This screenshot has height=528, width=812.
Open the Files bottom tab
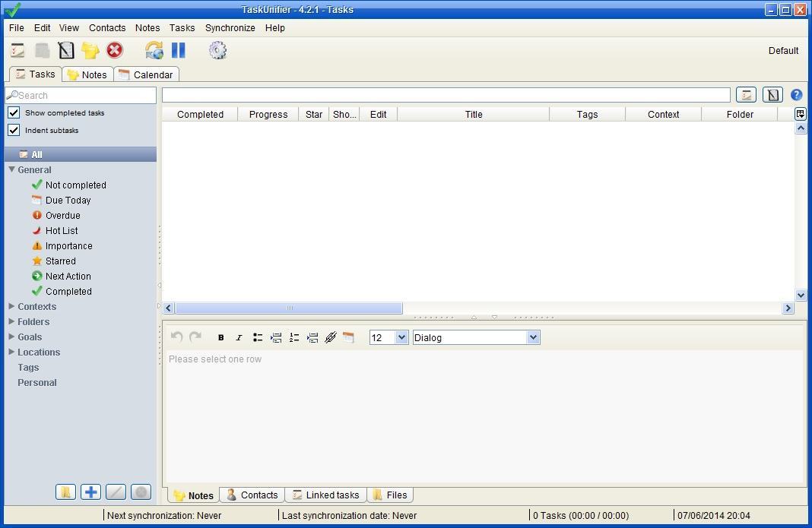[391, 495]
